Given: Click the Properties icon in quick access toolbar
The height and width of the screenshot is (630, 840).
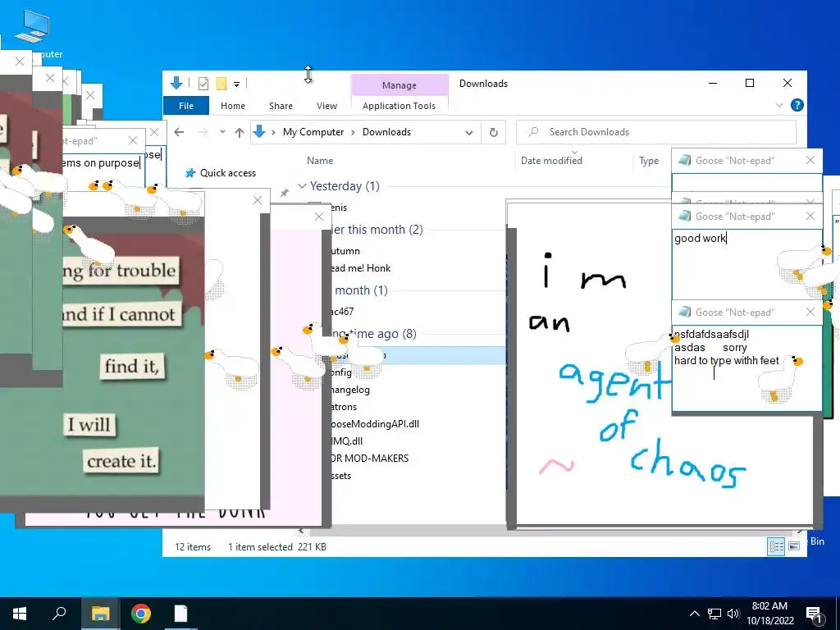Looking at the screenshot, I should tap(203, 83).
